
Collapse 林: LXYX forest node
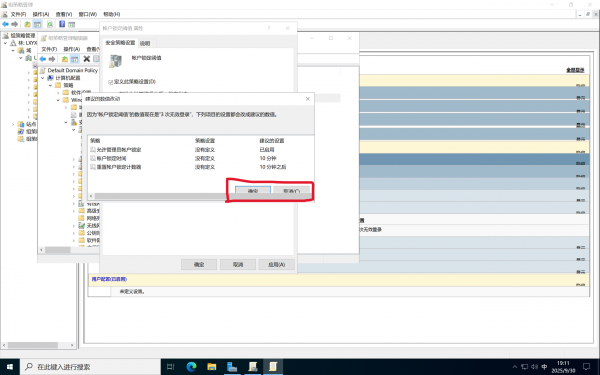pos(5,43)
